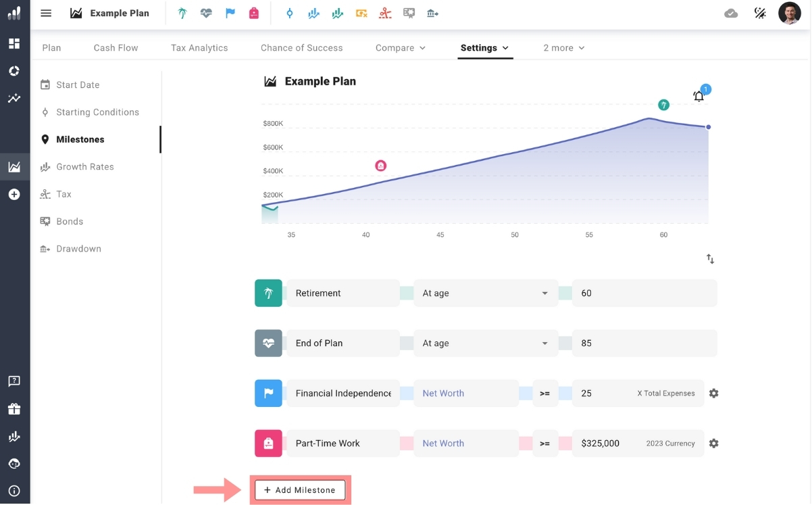Switch to the Cash Flow tab
812x505 pixels.
[116, 48]
